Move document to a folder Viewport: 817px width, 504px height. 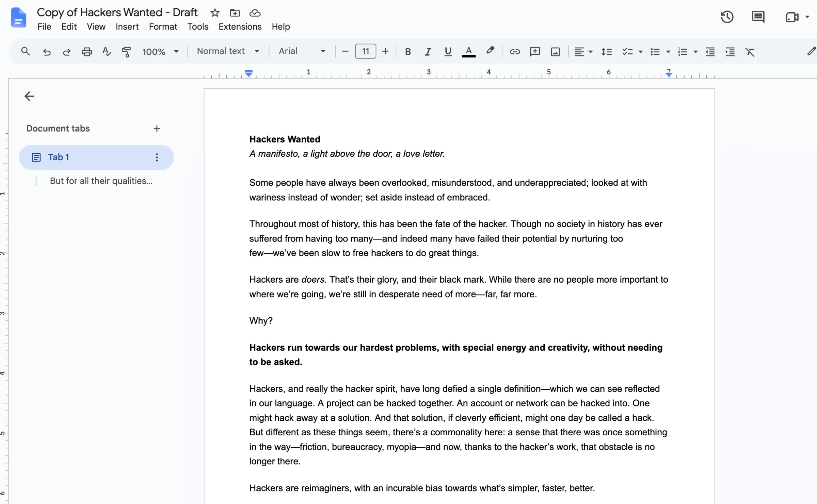point(235,13)
